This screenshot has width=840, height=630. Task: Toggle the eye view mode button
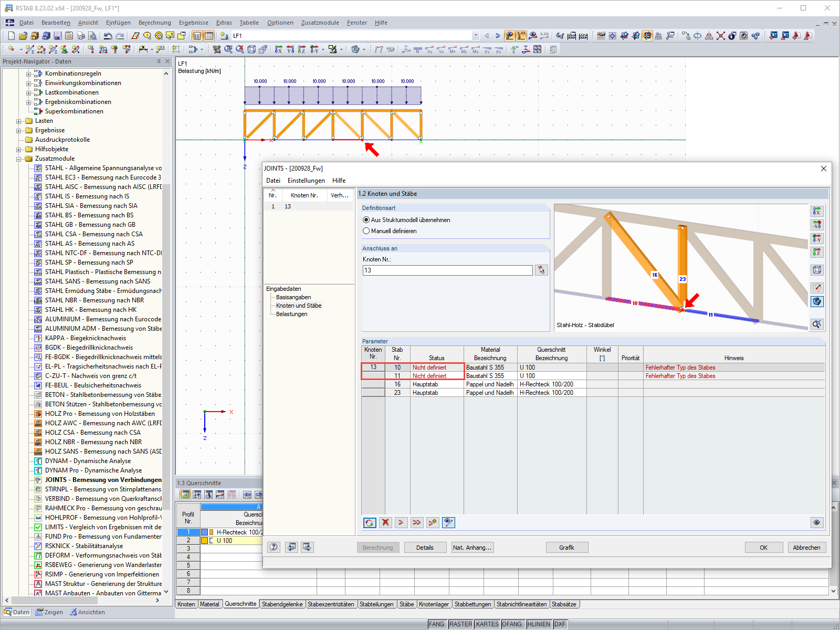(816, 522)
